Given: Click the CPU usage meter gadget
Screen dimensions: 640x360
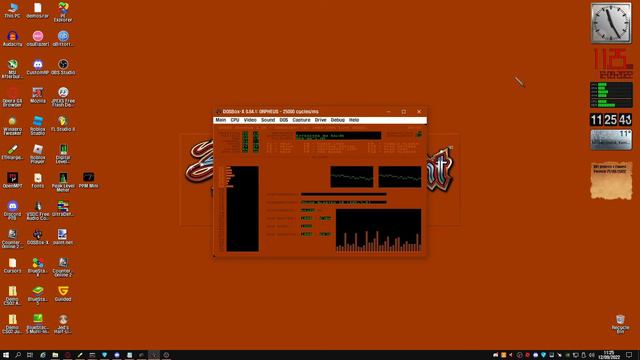Looking at the screenshot, I should tap(611, 95).
